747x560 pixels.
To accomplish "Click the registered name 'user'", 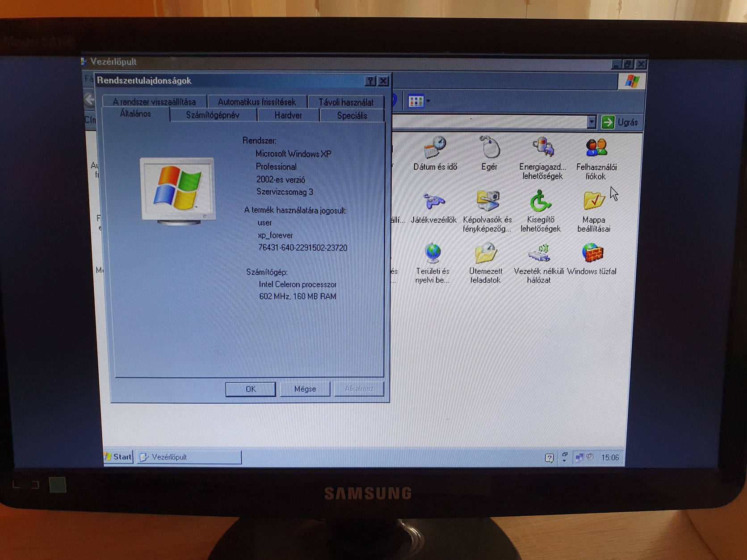I will 265,223.
